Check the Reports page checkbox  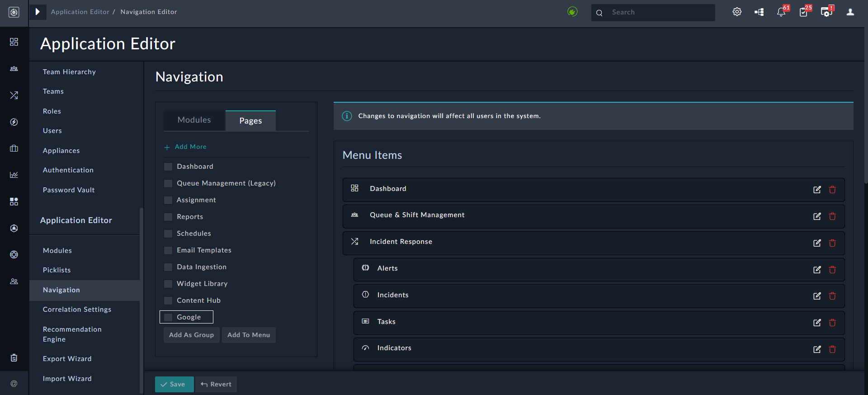[x=168, y=217]
